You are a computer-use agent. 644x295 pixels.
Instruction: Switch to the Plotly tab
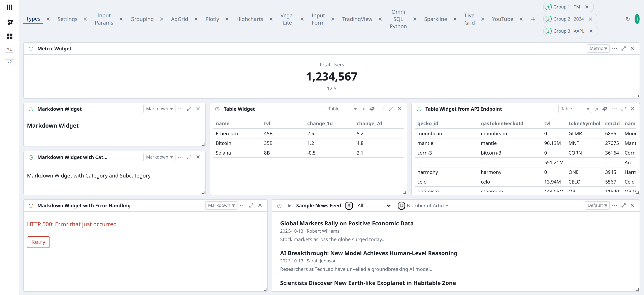pos(212,19)
